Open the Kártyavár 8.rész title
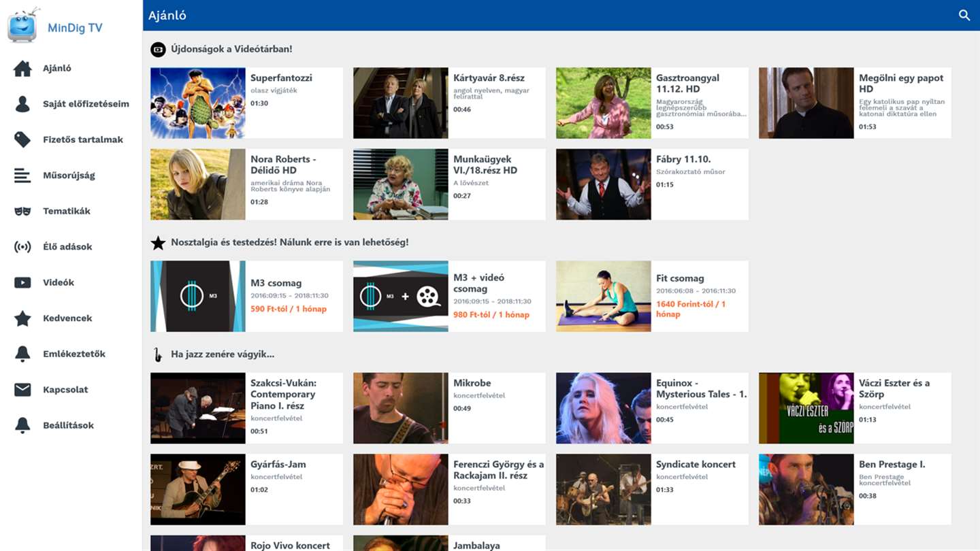Screen dimensions: 980x551 (x=489, y=78)
